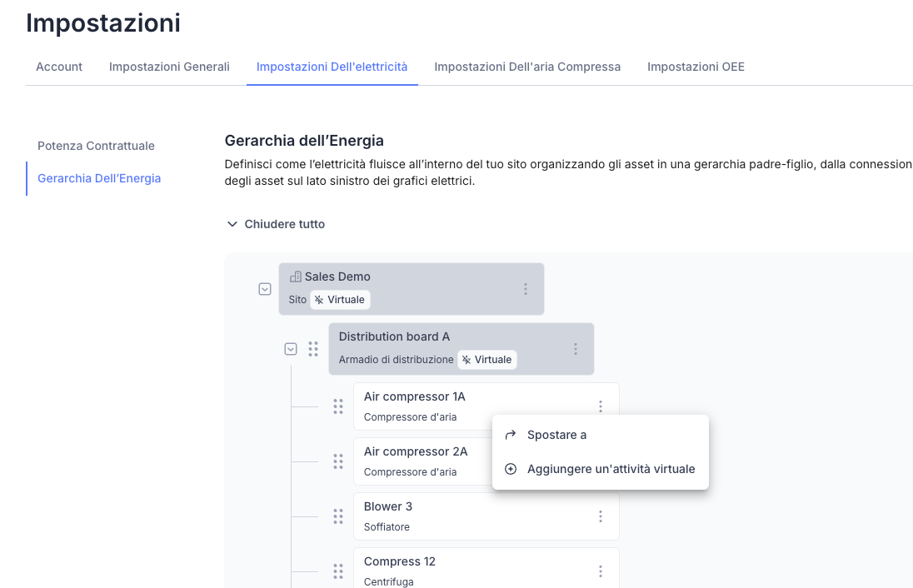Click the Air compressor 1A drag handle
The height and width of the screenshot is (588, 913).
(x=338, y=406)
